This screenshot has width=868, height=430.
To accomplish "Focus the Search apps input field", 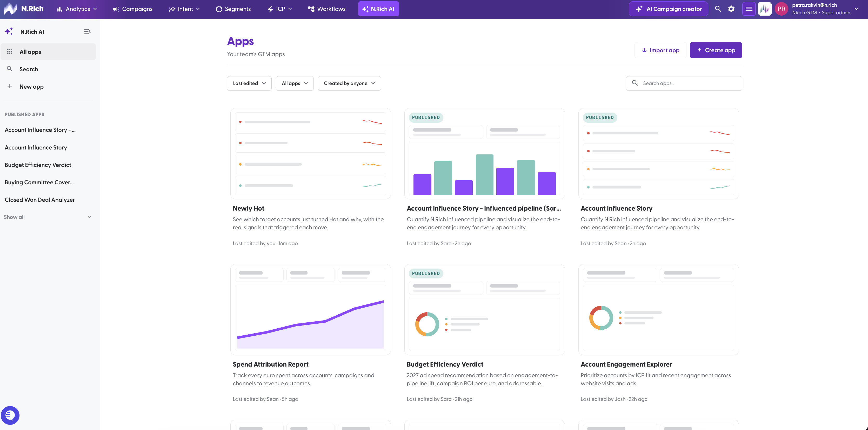I will click(684, 83).
